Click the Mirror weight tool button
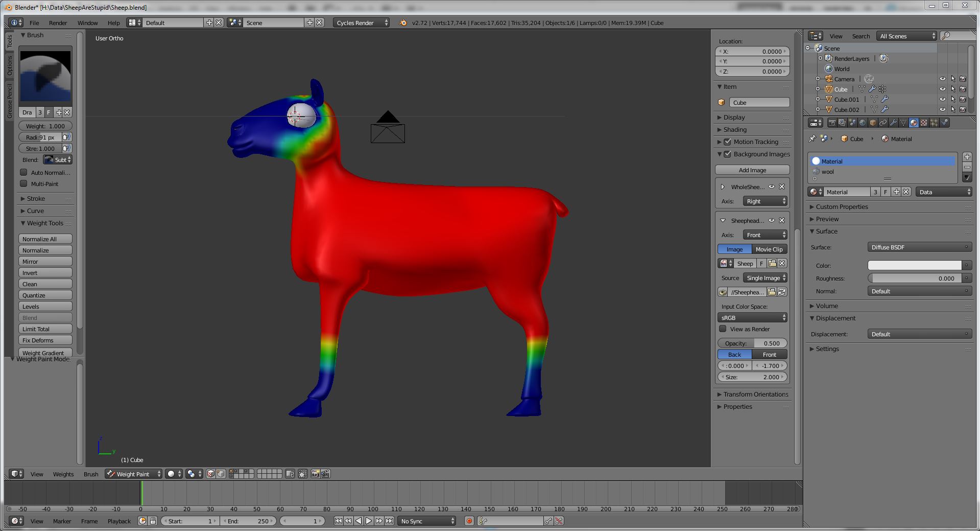 45,261
